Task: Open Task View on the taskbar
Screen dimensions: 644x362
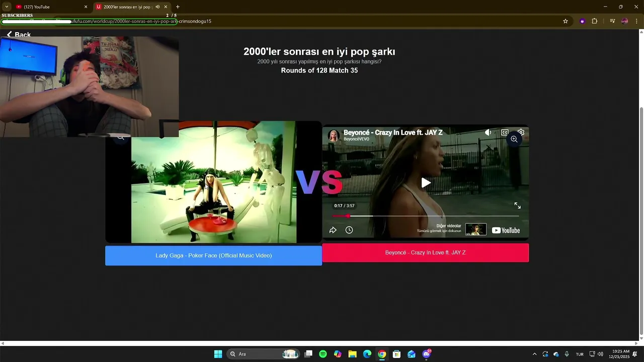Action: 308,354
